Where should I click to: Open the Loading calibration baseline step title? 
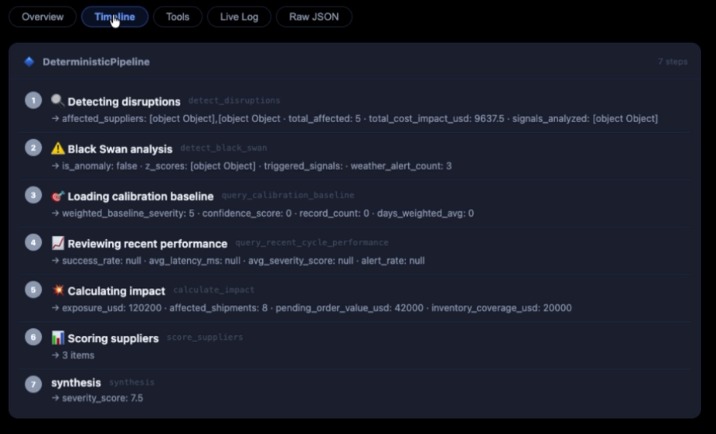(141, 196)
